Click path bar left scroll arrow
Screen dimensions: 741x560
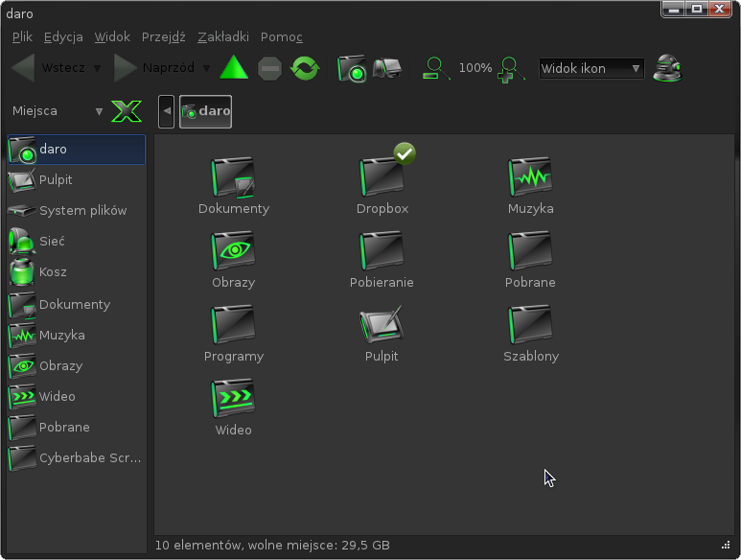[167, 111]
